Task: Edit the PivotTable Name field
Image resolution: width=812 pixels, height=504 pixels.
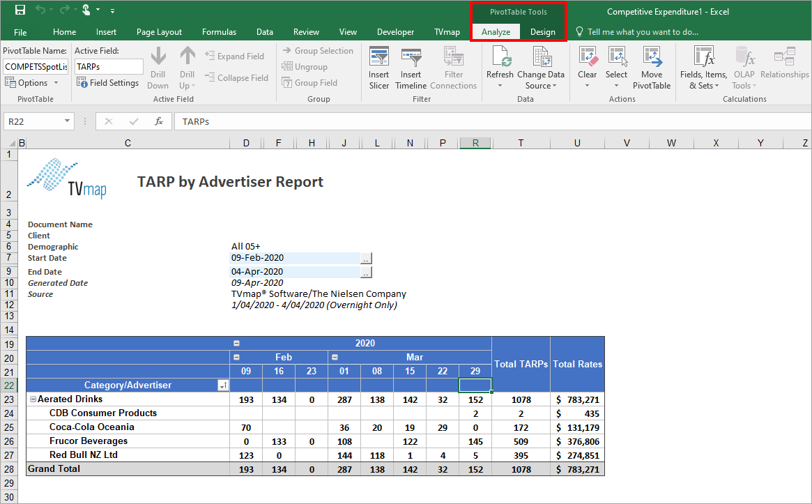Action: (x=36, y=67)
